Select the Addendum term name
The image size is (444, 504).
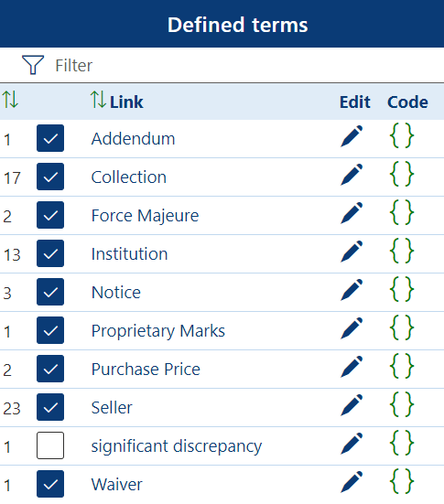pyautogui.click(x=134, y=139)
